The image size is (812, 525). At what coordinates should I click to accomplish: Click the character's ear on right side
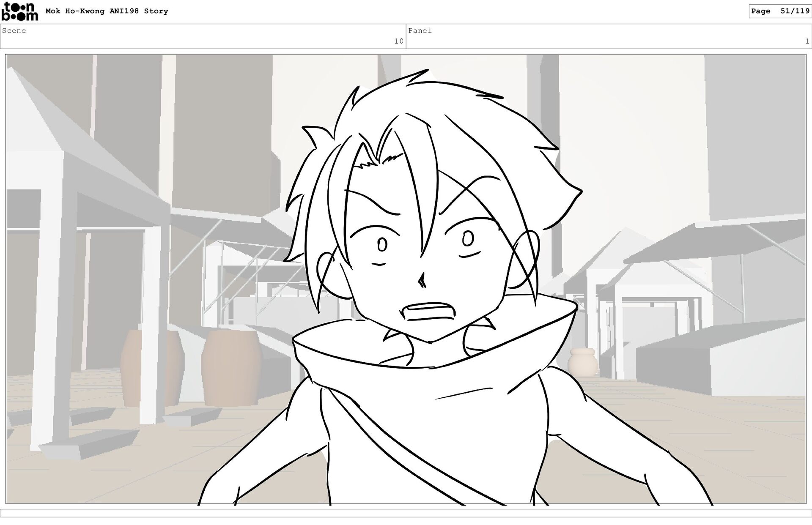[x=527, y=258]
